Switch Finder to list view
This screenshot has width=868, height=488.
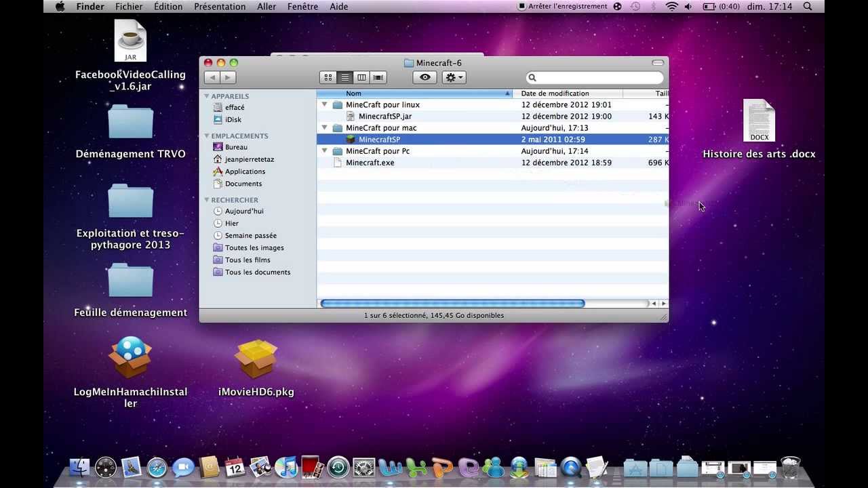[345, 78]
